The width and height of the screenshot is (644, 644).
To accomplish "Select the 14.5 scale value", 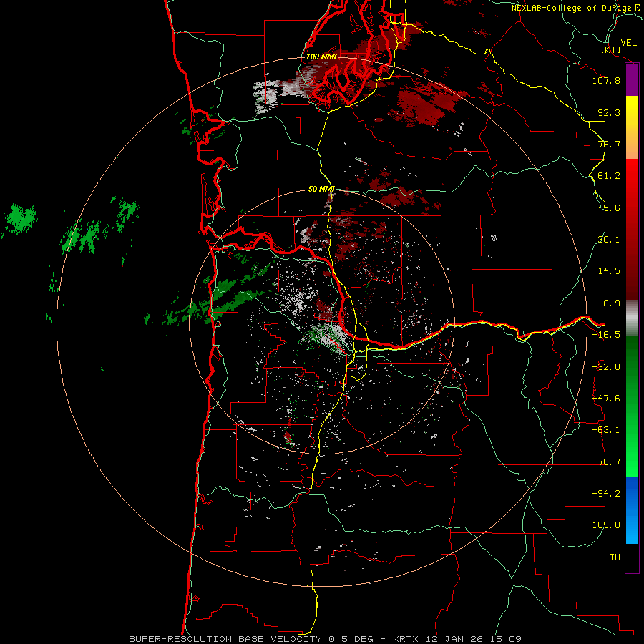I will click(x=609, y=271).
